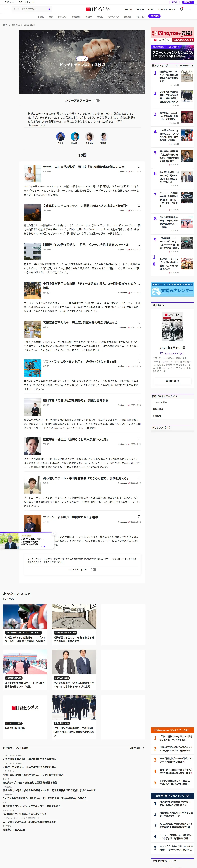This screenshot has width=197, height=868.
Task: Click ログイン button
Action: (x=174, y=2)
